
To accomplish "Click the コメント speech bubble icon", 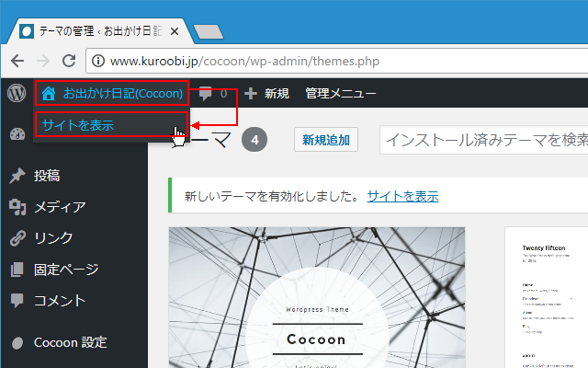I will [17, 301].
